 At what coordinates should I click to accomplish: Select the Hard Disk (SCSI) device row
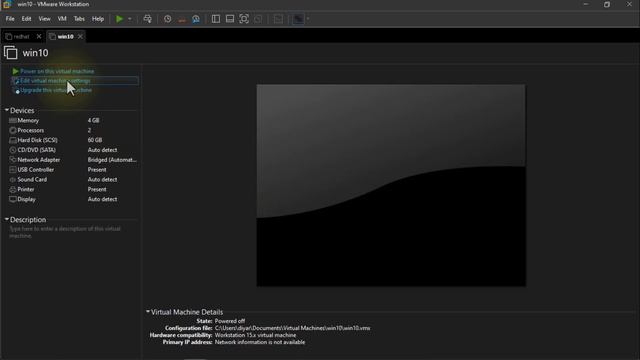coord(73,140)
